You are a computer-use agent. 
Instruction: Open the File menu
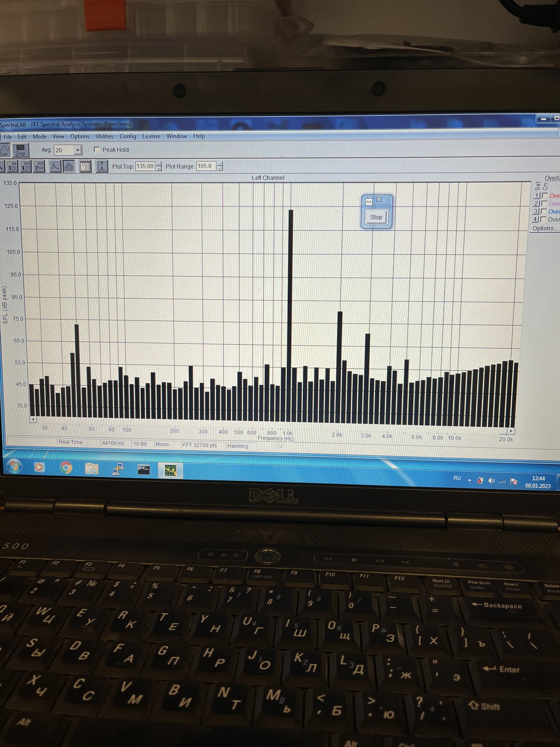[x=8, y=137]
